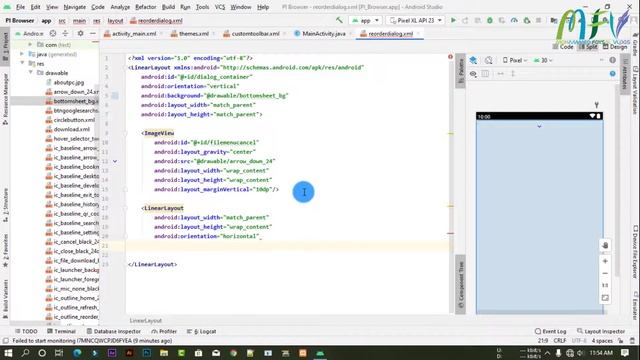
Task: Click the warning info icon in the preview toolbar
Action: pos(613,60)
